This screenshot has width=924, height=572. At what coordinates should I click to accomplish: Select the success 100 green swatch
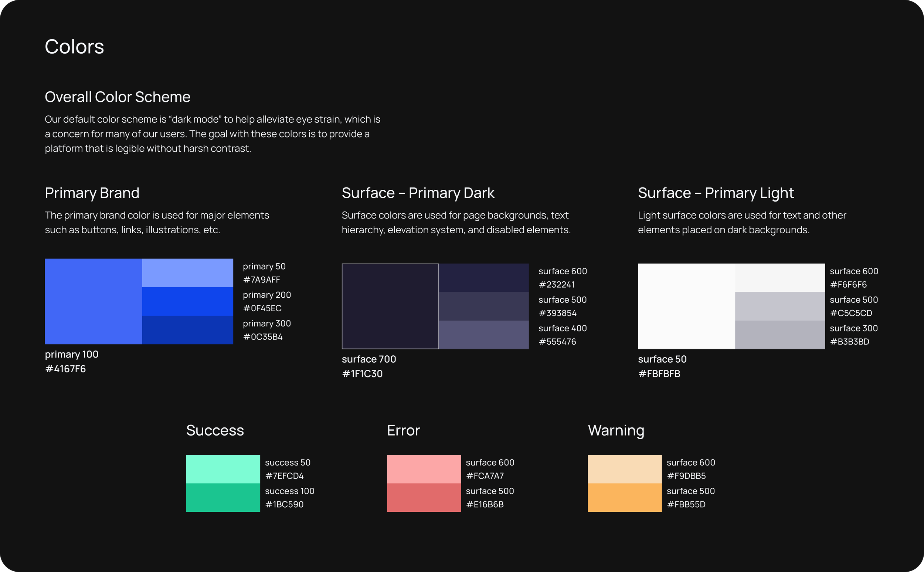click(x=223, y=497)
